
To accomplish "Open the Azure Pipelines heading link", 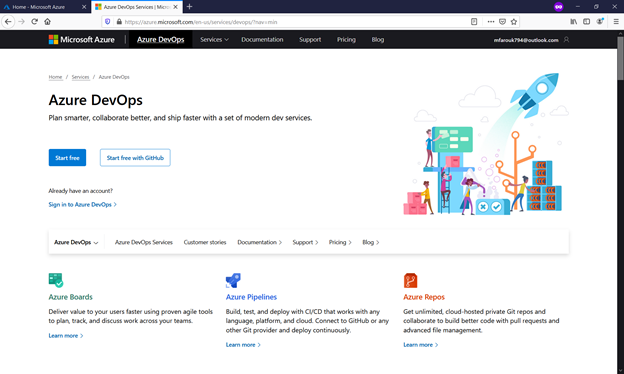I will (251, 297).
